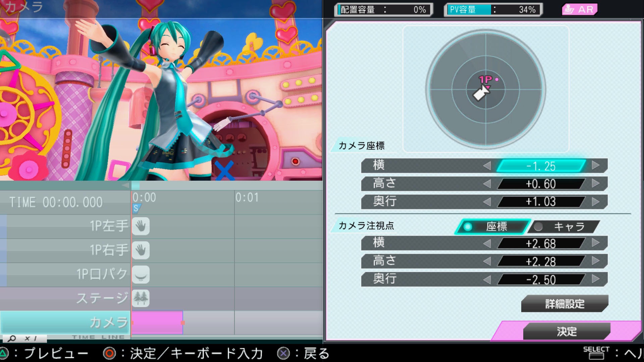Decrease gaze point 横 value with left arrow

tap(487, 243)
